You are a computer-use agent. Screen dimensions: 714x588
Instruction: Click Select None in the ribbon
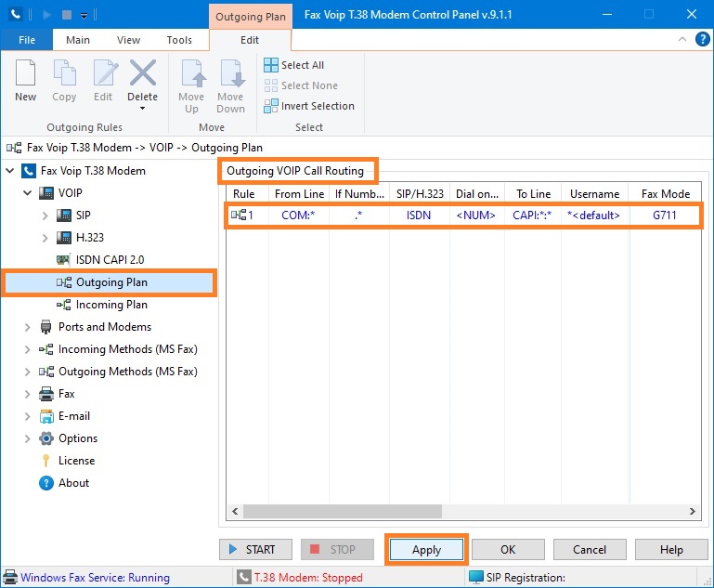point(301,85)
